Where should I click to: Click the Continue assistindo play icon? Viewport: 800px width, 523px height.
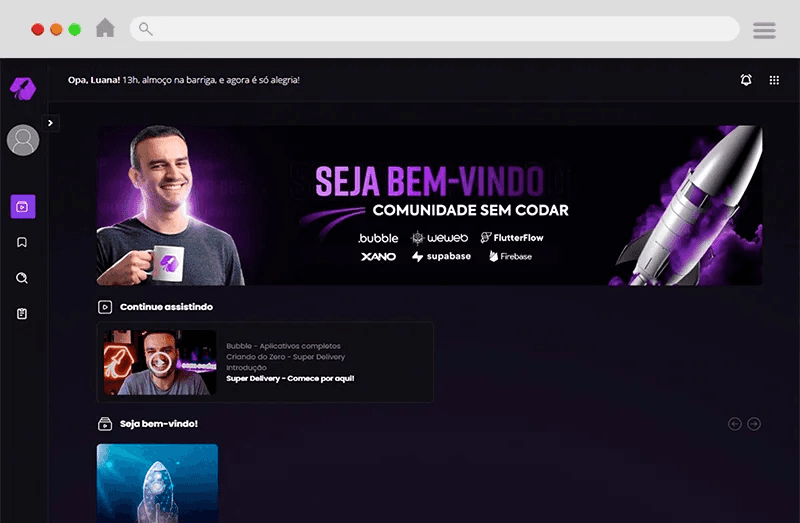pos(105,307)
